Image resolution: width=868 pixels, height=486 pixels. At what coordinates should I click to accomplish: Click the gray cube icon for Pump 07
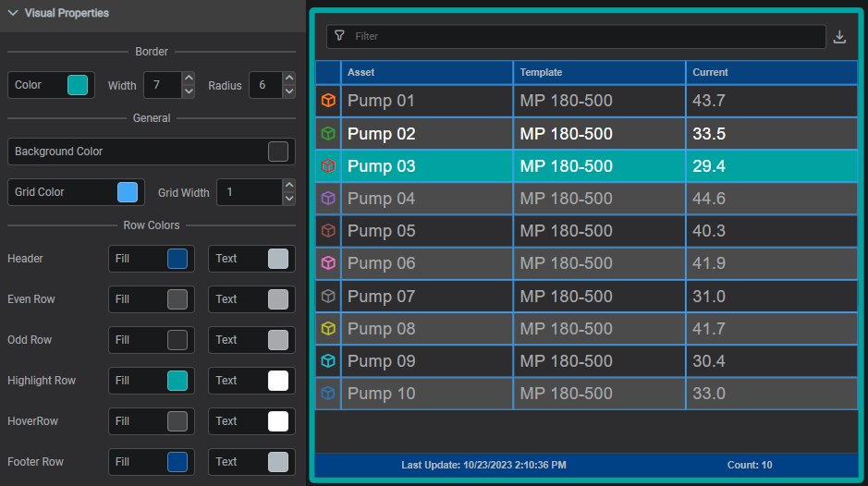328,297
